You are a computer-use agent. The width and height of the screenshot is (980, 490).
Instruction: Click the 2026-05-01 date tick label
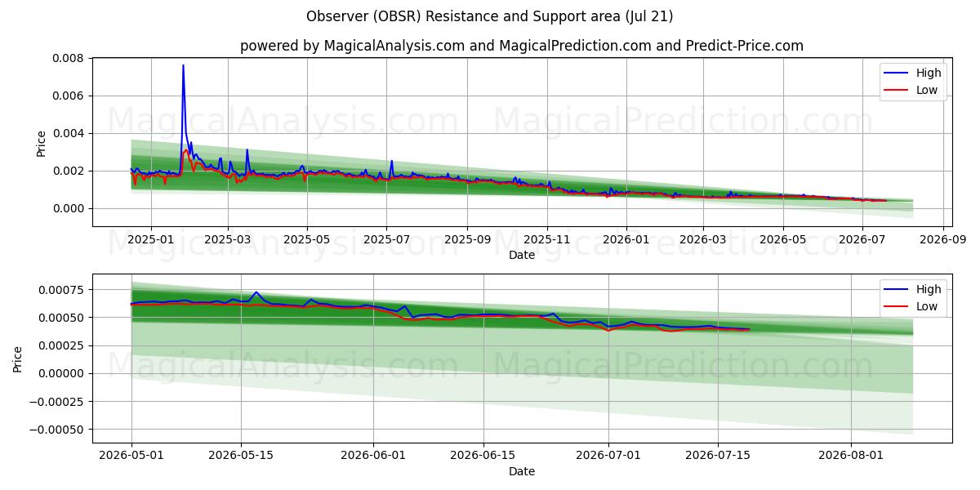pyautogui.click(x=131, y=457)
